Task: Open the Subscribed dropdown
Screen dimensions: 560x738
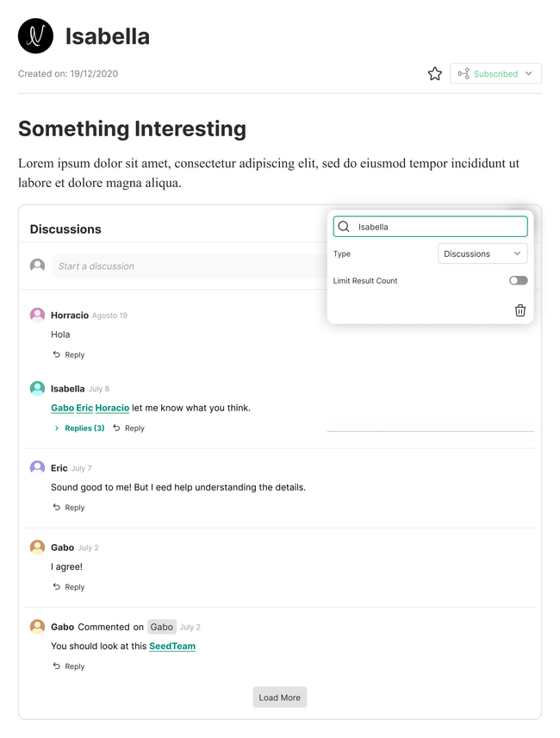Action: pyautogui.click(x=495, y=74)
